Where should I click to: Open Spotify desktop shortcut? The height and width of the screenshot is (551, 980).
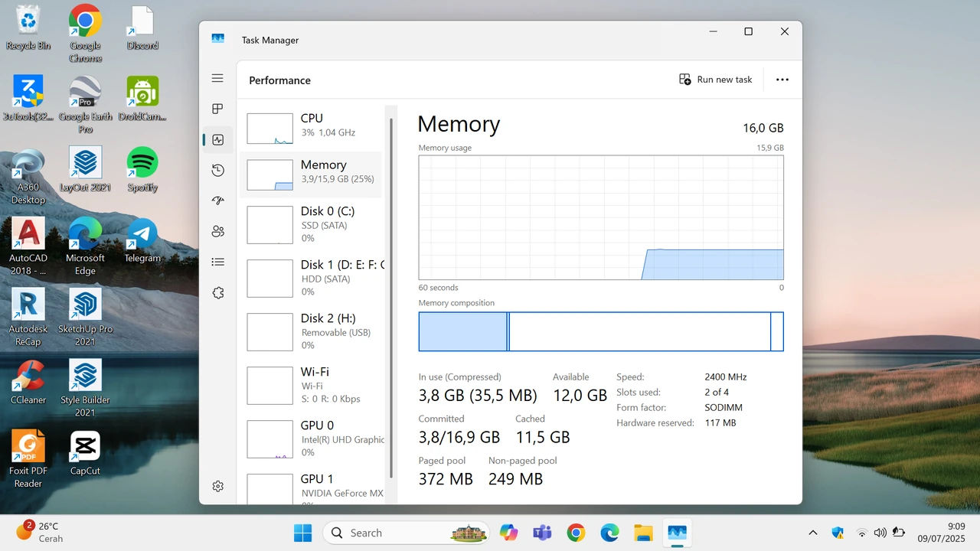click(x=142, y=169)
